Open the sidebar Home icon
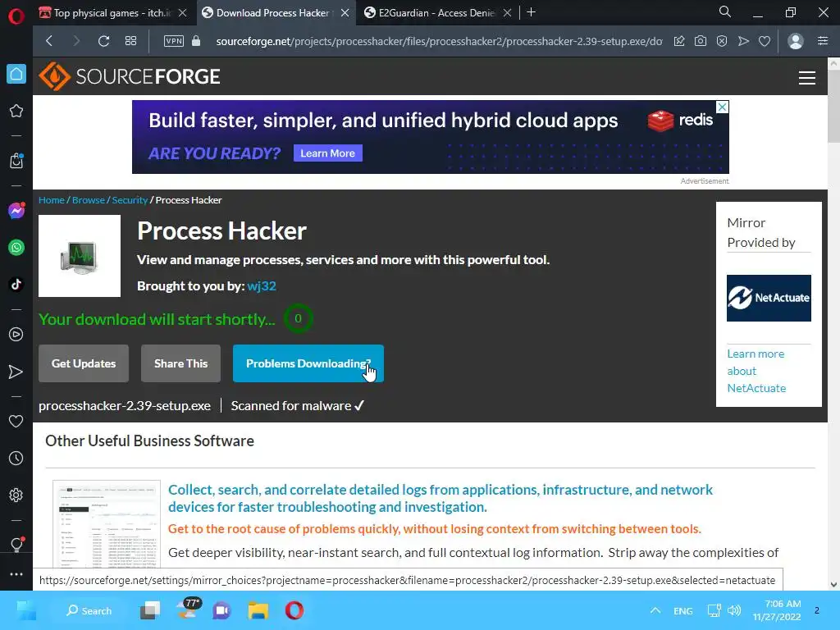This screenshot has height=630, width=840. pyautogui.click(x=16, y=74)
